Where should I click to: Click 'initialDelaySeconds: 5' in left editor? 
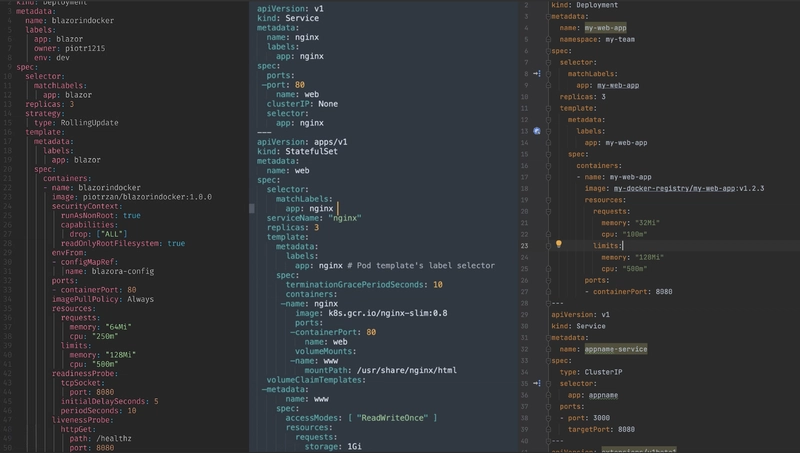click(110, 401)
